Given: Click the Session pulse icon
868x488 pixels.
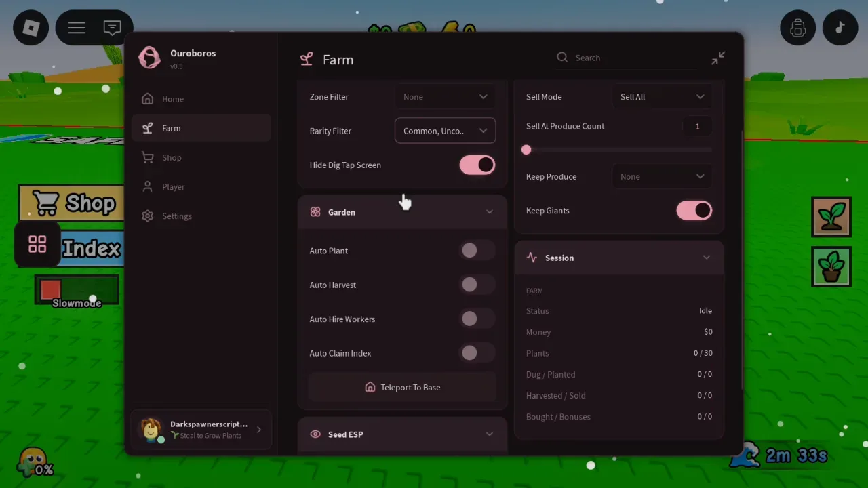Looking at the screenshot, I should point(532,258).
